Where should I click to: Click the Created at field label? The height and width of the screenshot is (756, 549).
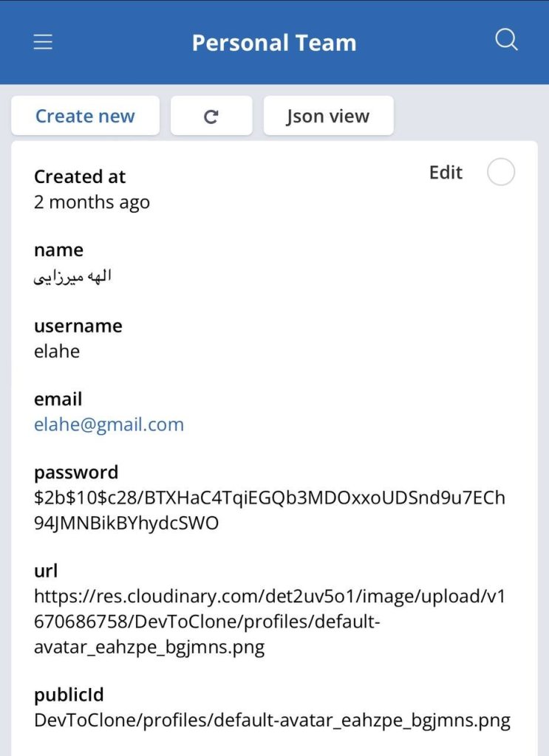point(80,177)
